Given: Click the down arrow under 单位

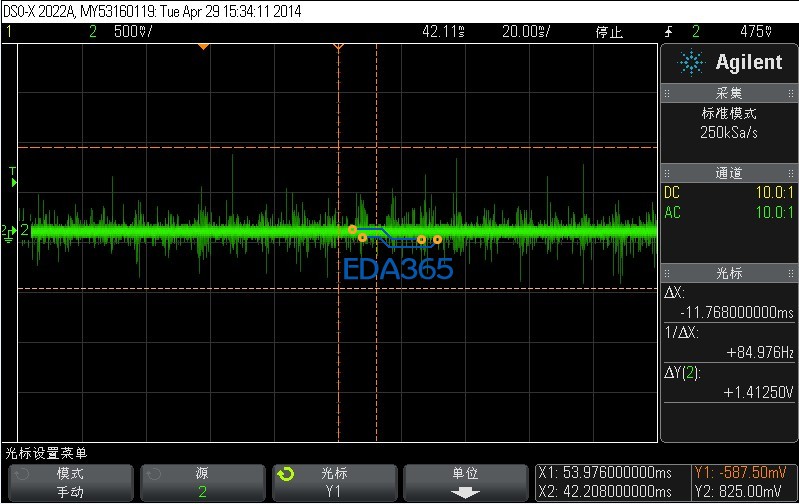Looking at the screenshot, I should (465, 493).
